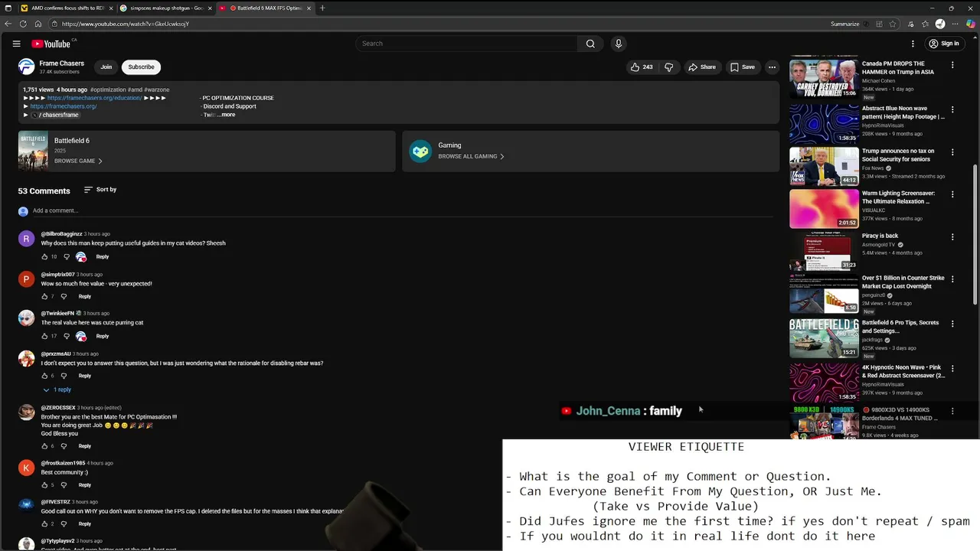The image size is (980, 551).
Task: Like the @frostkaizen1985 comment
Action: [x=44, y=485]
